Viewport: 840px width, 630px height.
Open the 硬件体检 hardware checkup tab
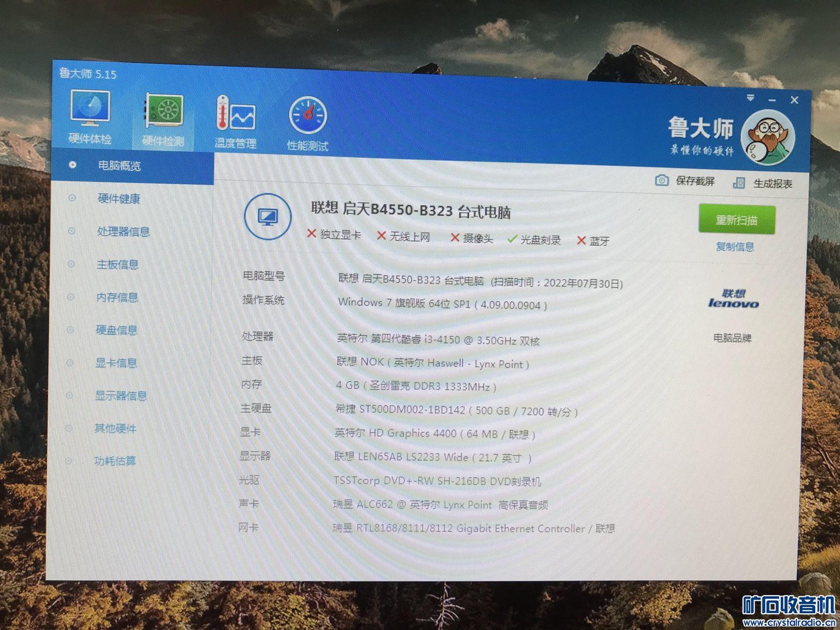click(90, 118)
